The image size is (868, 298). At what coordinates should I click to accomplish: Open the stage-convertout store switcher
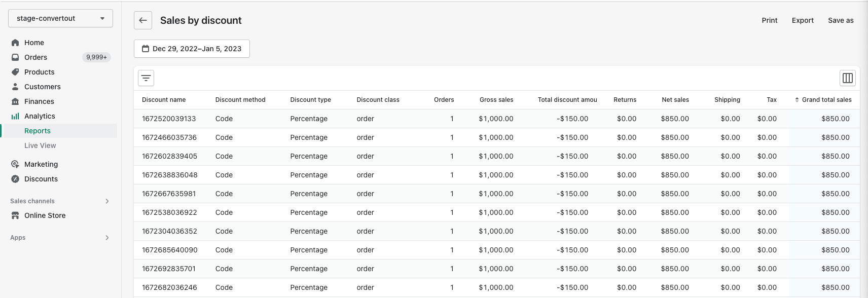pyautogui.click(x=60, y=18)
